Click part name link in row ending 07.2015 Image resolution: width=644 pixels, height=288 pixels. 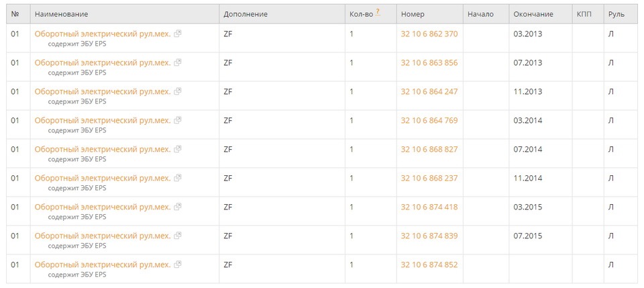102,236
